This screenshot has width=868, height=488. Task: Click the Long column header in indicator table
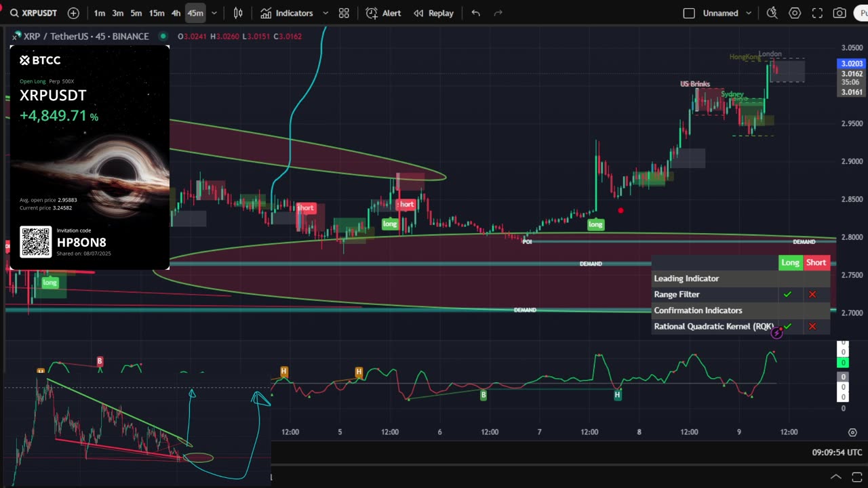click(x=791, y=263)
